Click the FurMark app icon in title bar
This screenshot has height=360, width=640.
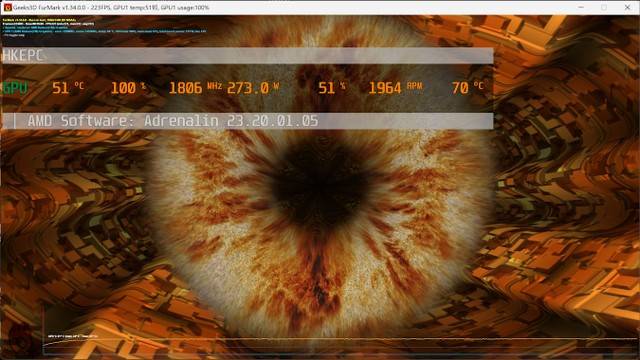tap(7, 7)
